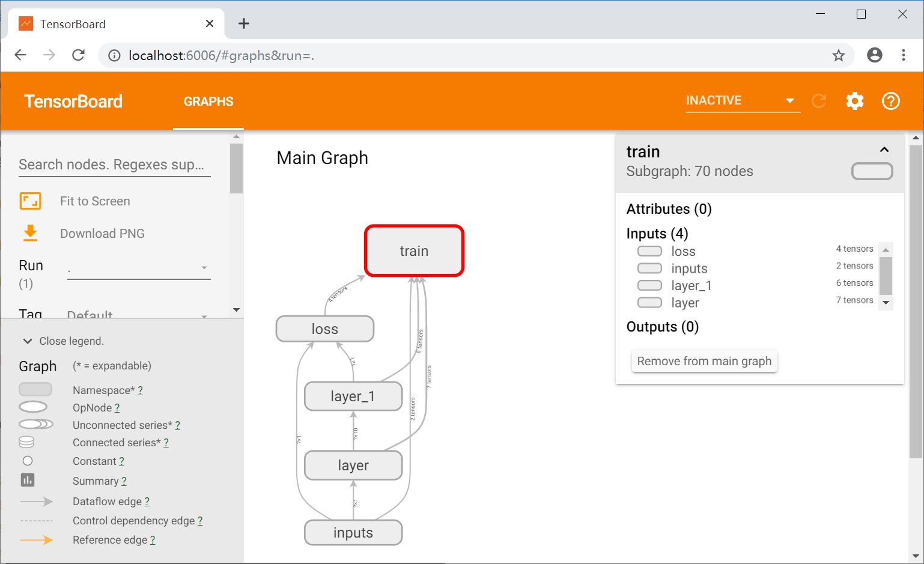924x564 pixels.
Task: Open Control dependency edge help link
Action: pyautogui.click(x=200, y=521)
